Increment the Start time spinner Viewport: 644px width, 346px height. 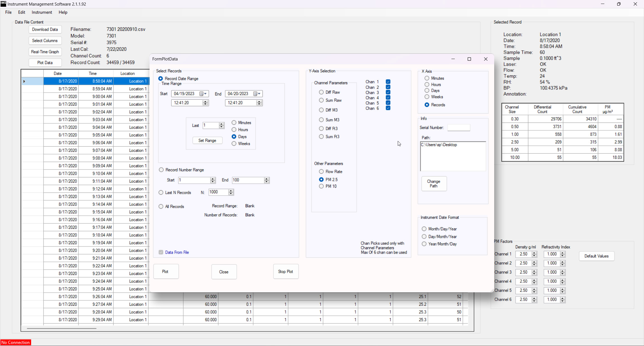coord(205,102)
